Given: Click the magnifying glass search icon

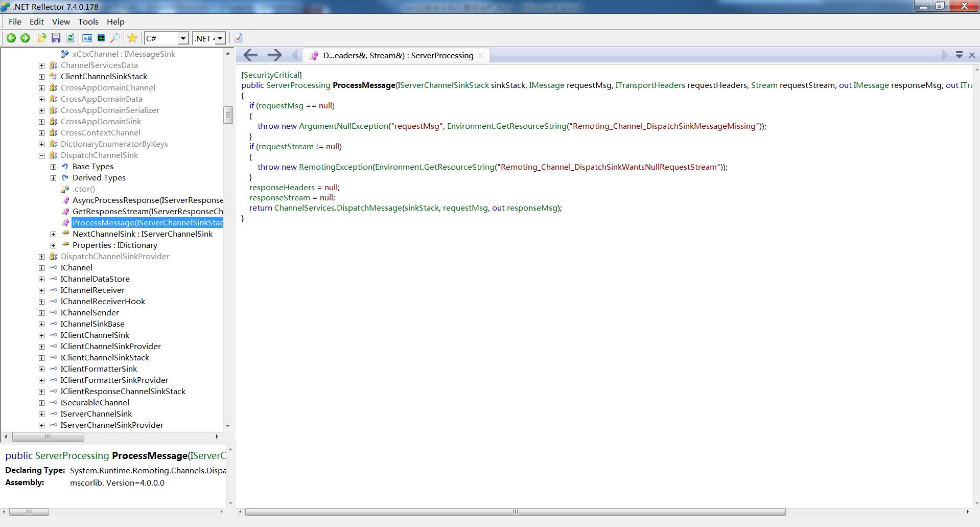Looking at the screenshot, I should pos(115,38).
